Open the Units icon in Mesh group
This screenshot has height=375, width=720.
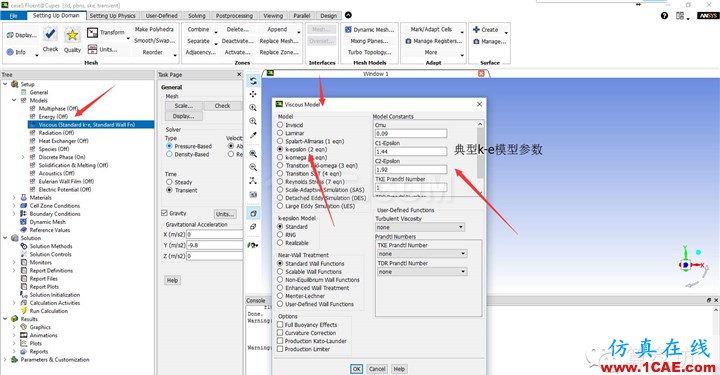click(92, 49)
